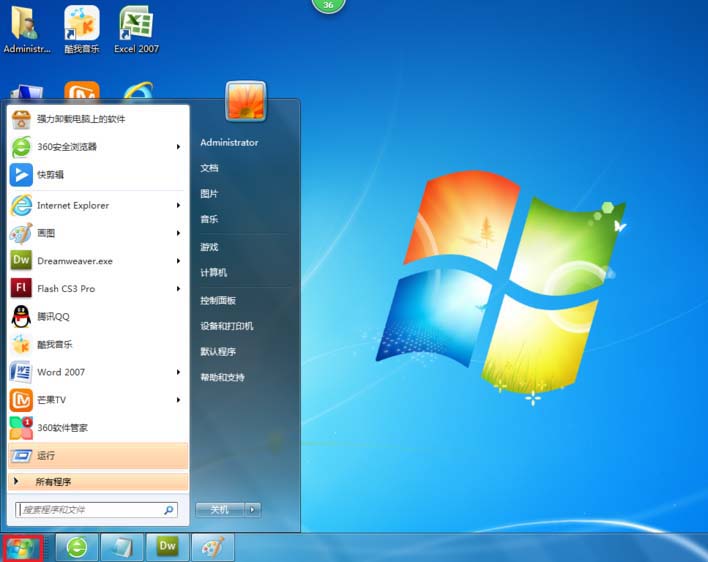708x562 pixels.
Task: Open 帮助和支持 (Help and Support)
Action: (222, 377)
